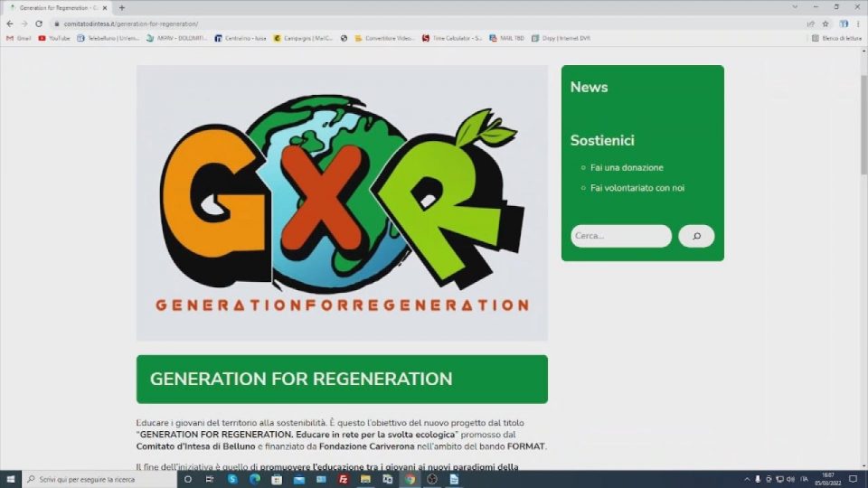
Task: Click the browser reload page icon
Action: point(39,23)
